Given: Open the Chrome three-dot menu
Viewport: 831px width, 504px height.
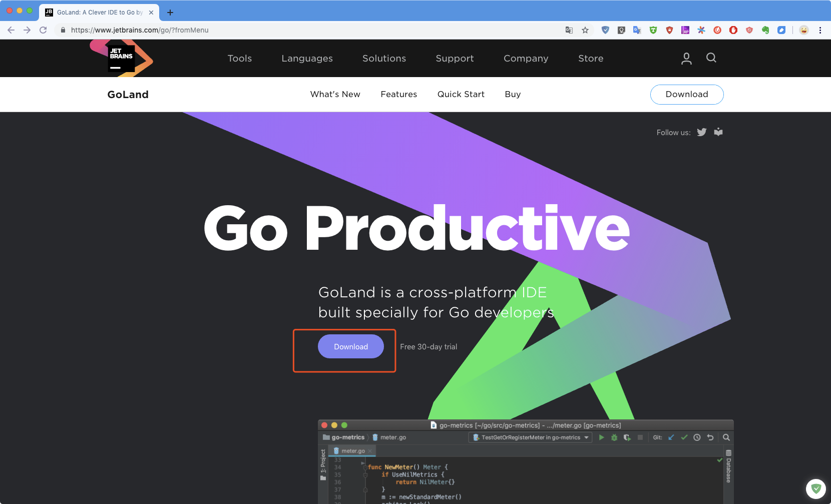Looking at the screenshot, I should 820,30.
